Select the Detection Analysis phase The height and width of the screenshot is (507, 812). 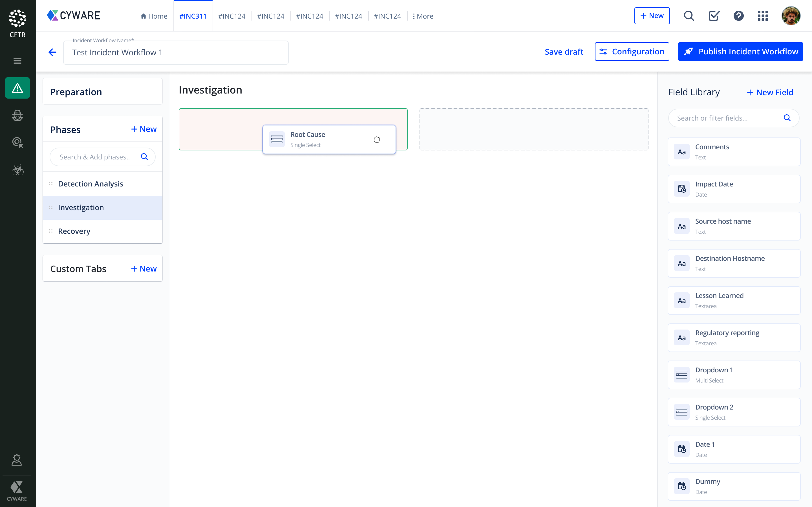(x=91, y=184)
